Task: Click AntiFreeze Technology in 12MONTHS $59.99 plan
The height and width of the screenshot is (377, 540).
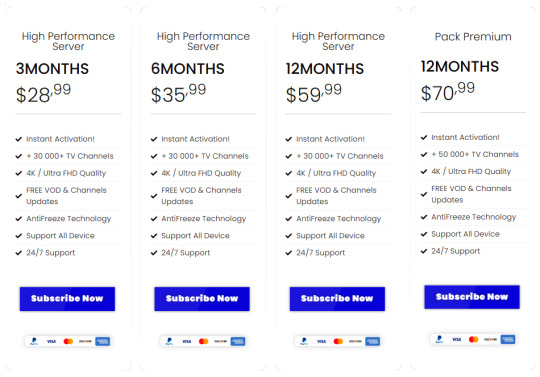Action: (339, 219)
